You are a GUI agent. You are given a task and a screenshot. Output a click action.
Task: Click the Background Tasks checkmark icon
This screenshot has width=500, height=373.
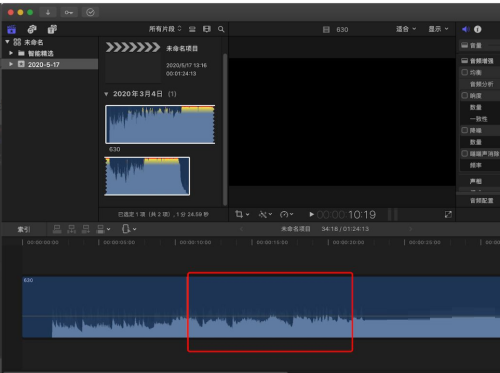pos(90,12)
